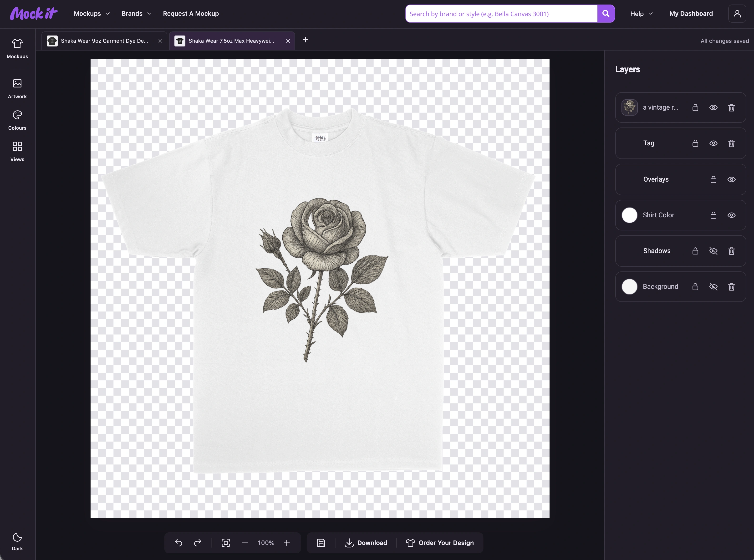Open the Background layer color swatch
754x560 pixels.
pyautogui.click(x=630, y=287)
